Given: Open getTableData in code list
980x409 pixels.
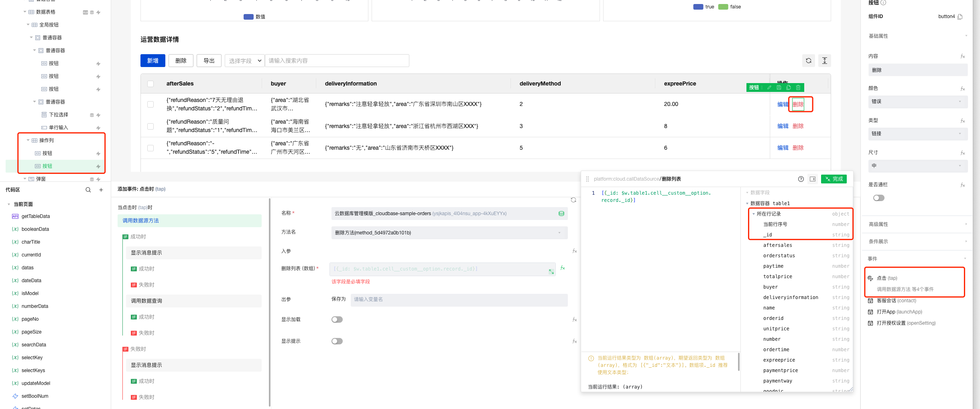Looking at the screenshot, I should point(36,216).
